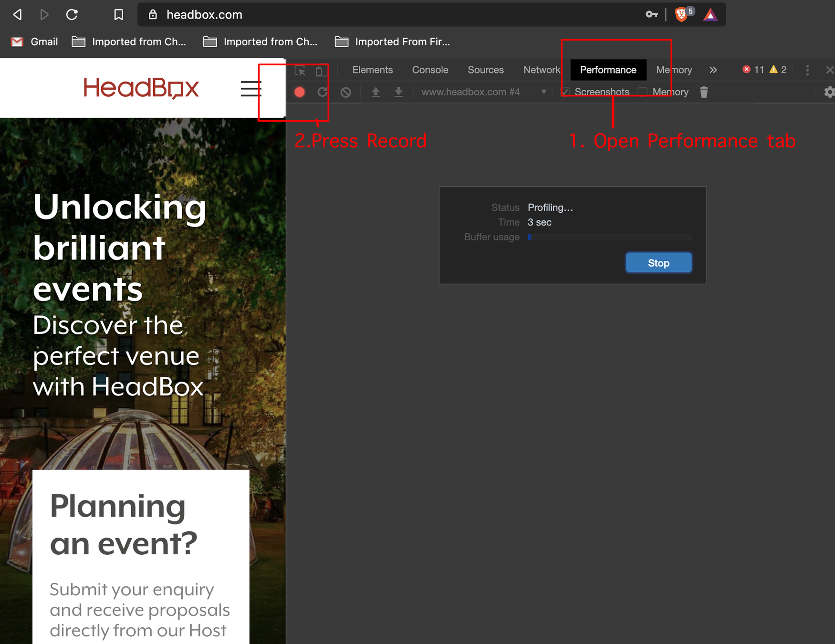Open the first Imported from Ch... folder
This screenshot has width=835, height=644.
pos(129,42)
